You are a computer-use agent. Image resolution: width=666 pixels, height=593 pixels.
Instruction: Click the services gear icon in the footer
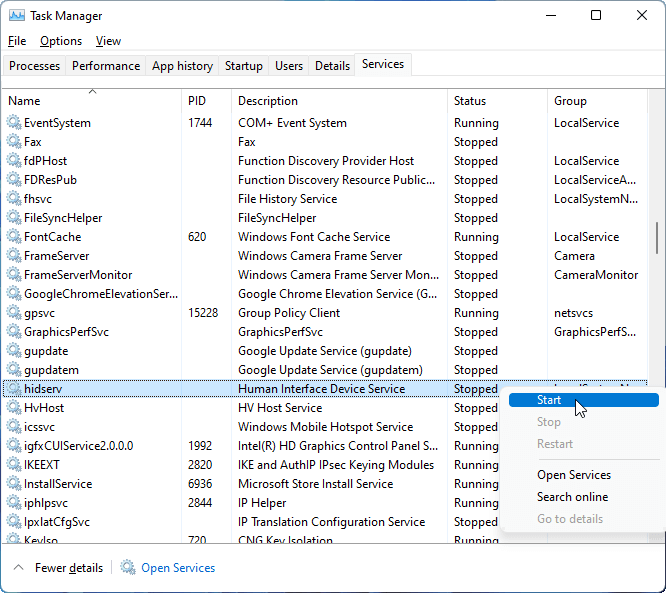pos(127,568)
